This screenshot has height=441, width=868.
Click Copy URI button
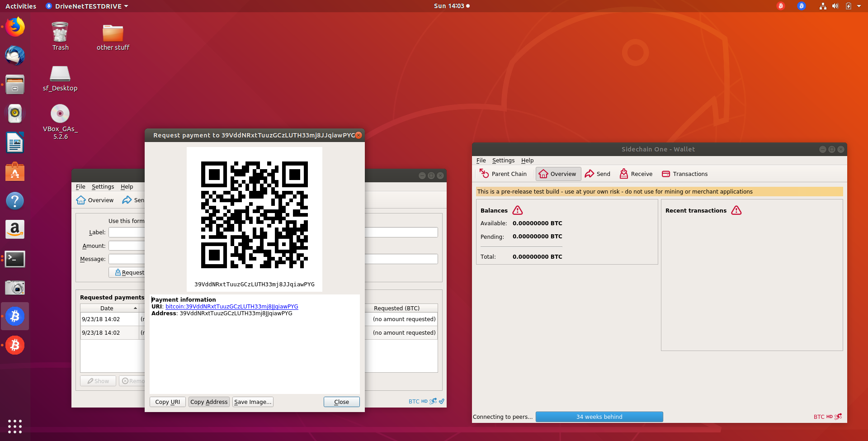tap(167, 402)
